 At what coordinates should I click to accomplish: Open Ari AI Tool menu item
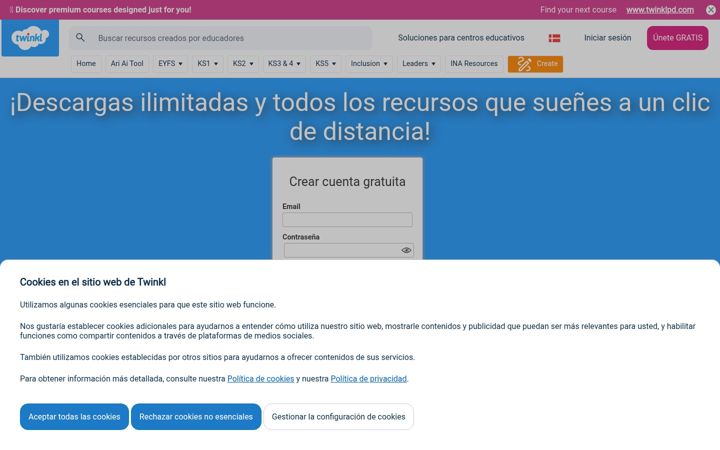click(127, 63)
